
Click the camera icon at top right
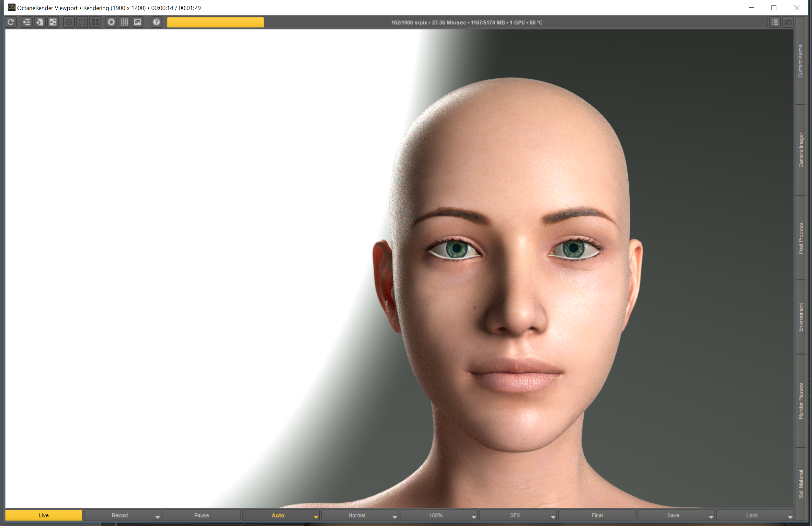point(788,23)
